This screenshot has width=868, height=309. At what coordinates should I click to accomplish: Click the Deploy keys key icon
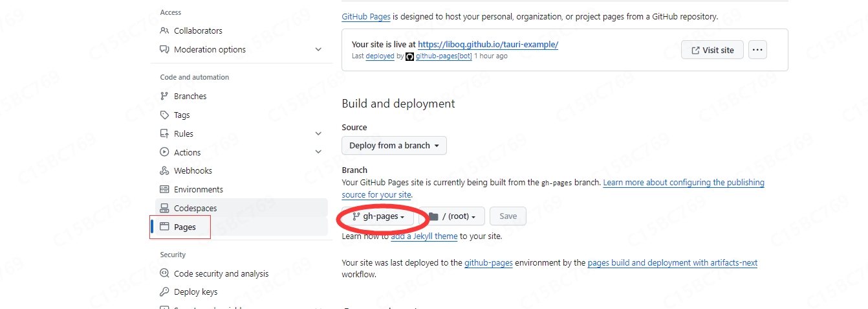(x=164, y=292)
